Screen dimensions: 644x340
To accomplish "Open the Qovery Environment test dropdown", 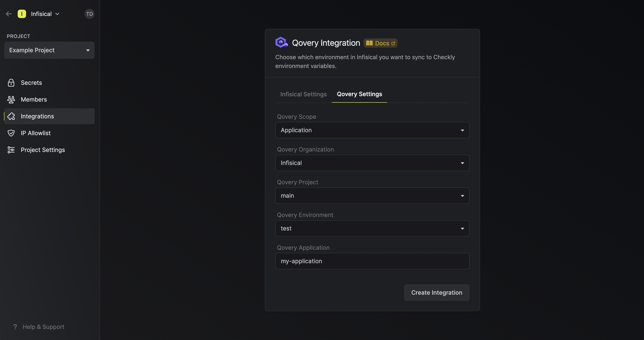I will (372, 228).
